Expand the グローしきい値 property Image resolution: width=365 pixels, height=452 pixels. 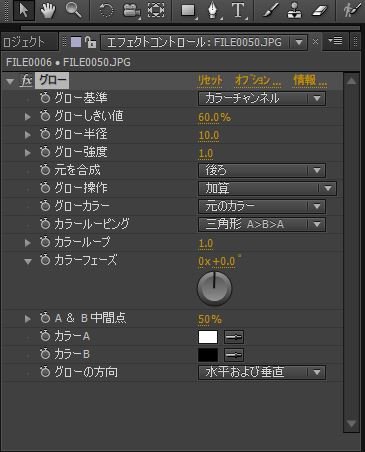(x=28, y=116)
